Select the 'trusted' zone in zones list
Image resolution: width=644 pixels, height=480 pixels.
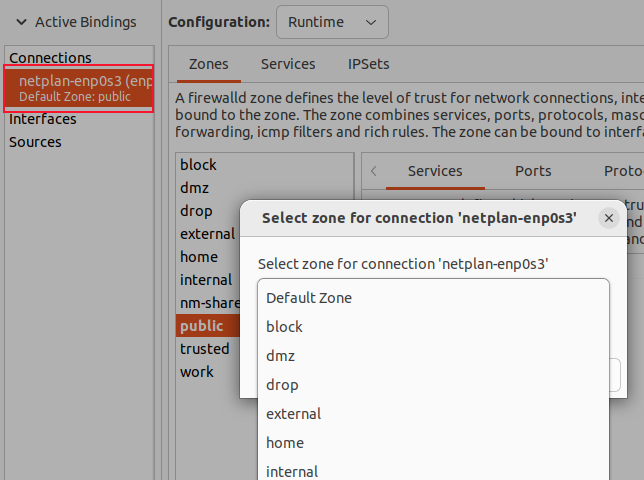(204, 349)
